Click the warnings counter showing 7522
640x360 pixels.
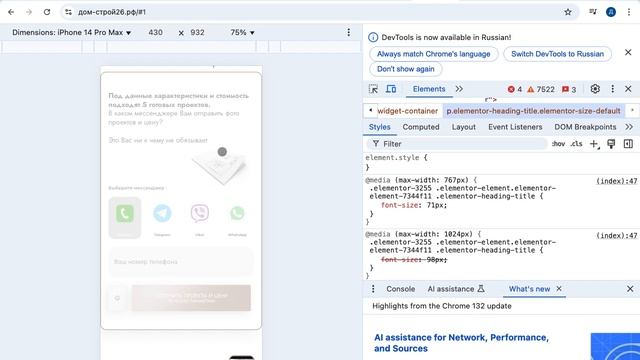pos(541,89)
